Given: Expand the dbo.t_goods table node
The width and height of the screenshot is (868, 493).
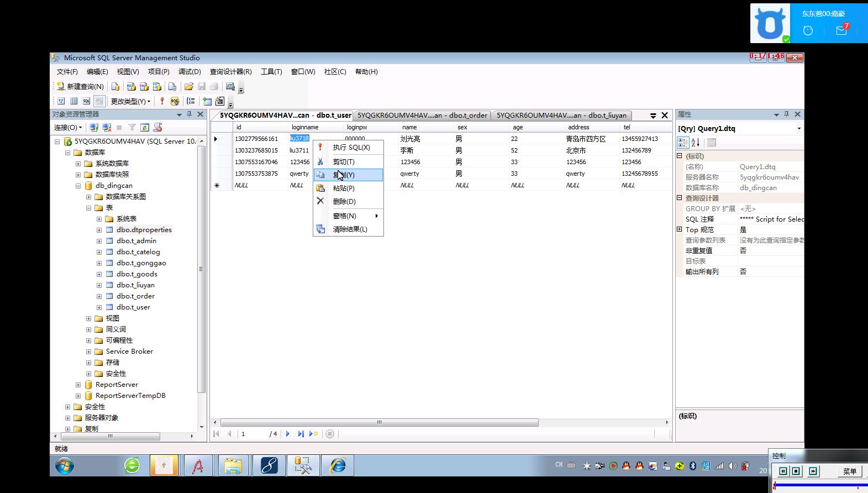Looking at the screenshot, I should [x=99, y=274].
